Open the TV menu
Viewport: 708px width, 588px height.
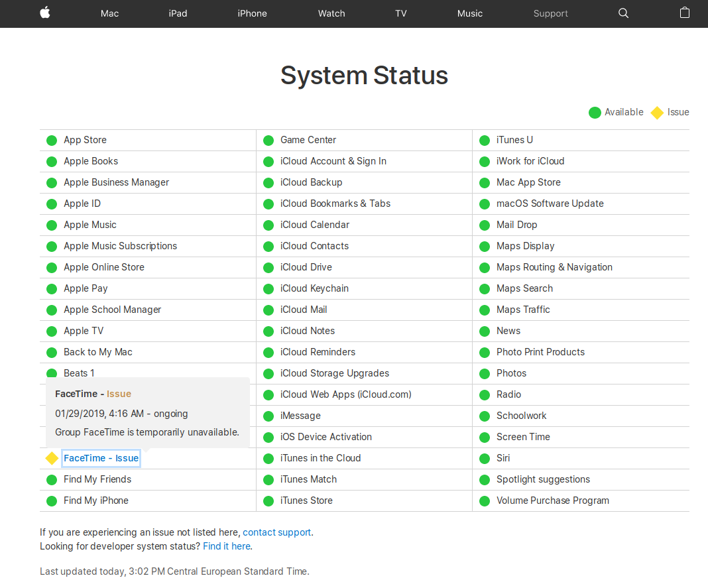(x=401, y=13)
